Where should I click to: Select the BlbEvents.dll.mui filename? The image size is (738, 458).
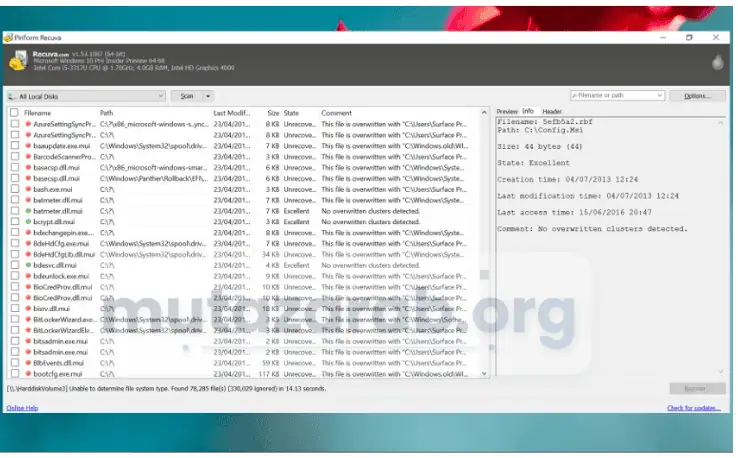(x=58, y=363)
